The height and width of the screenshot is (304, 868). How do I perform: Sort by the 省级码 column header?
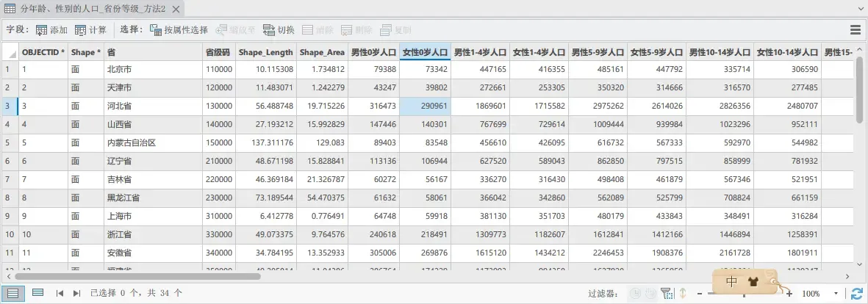[x=219, y=53]
